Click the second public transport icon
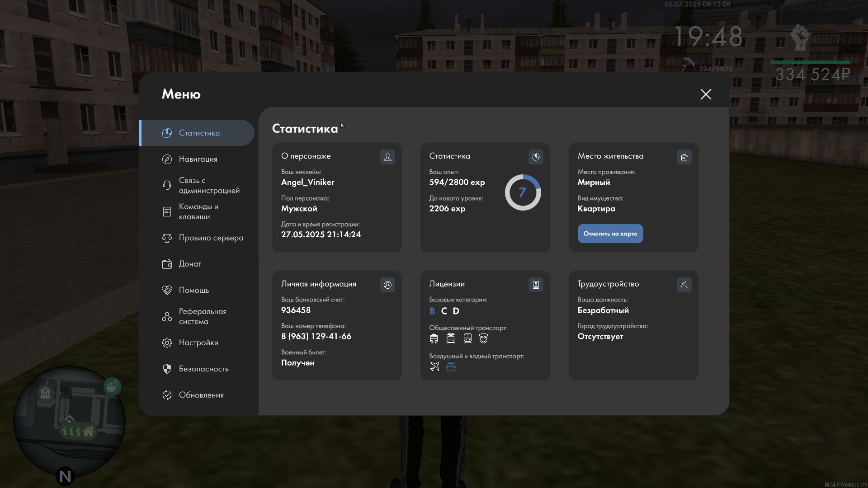The height and width of the screenshot is (488, 868). tap(451, 338)
